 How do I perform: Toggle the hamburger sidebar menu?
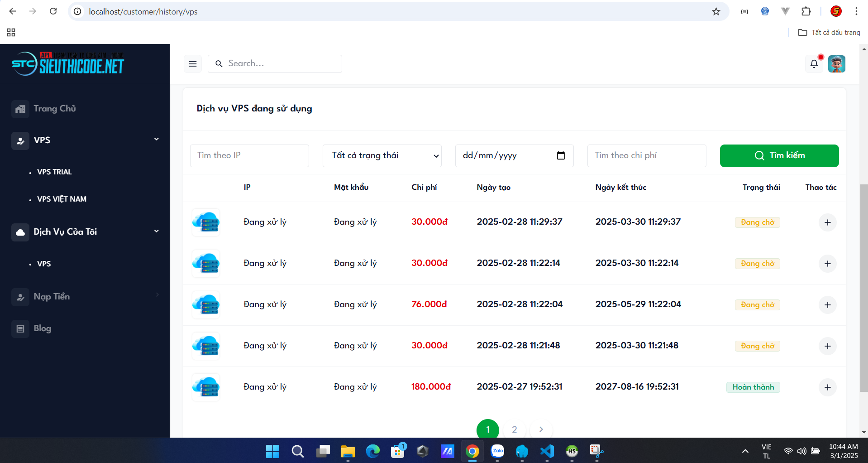[193, 64]
